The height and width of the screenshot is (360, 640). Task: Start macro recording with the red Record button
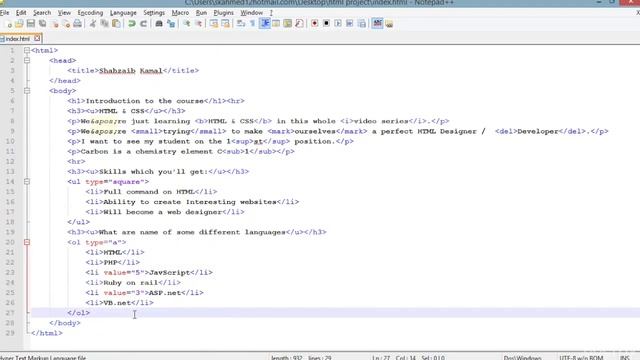click(x=315, y=24)
